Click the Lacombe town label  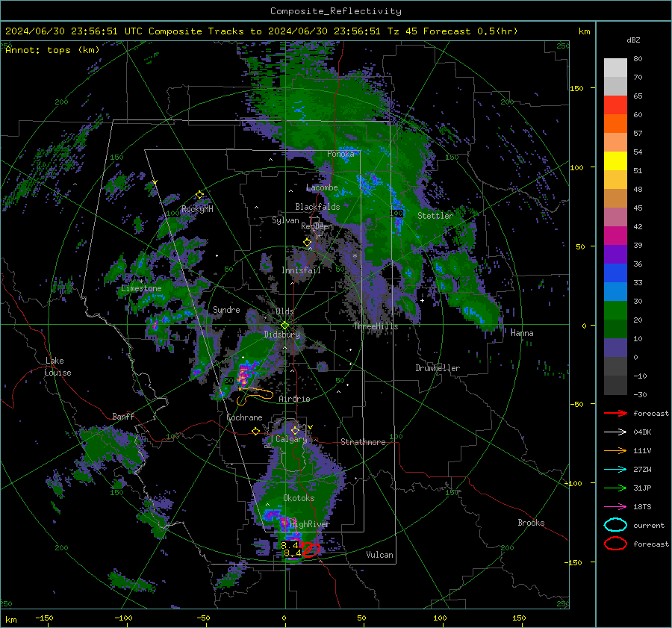point(322,187)
